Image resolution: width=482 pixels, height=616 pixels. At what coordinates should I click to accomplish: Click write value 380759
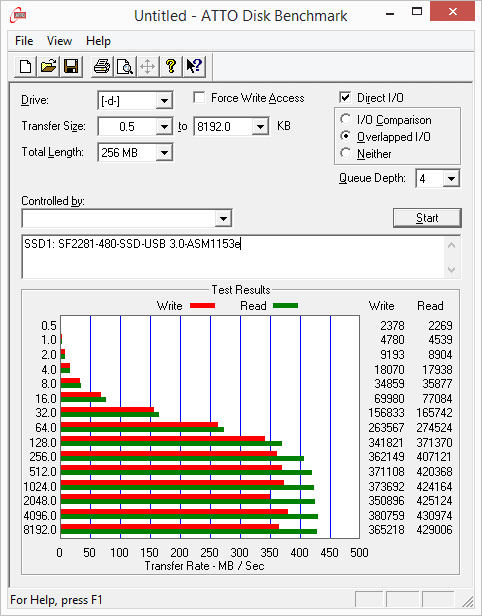pyautogui.click(x=386, y=515)
